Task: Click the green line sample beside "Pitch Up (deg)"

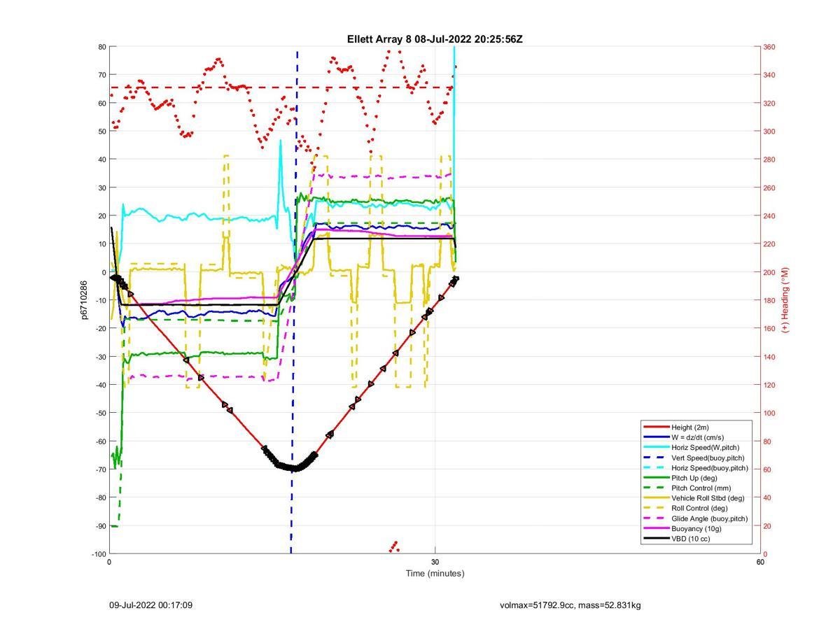Action: pos(657,478)
